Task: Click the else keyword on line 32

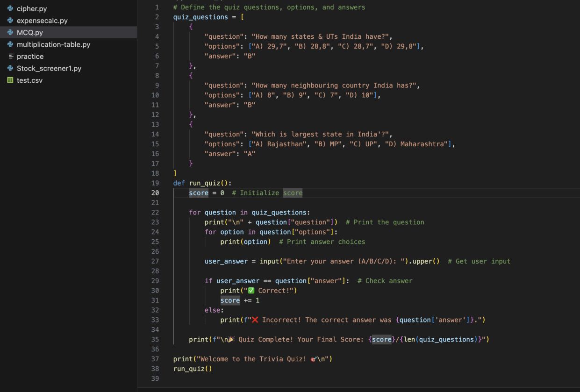Action: [x=213, y=310]
